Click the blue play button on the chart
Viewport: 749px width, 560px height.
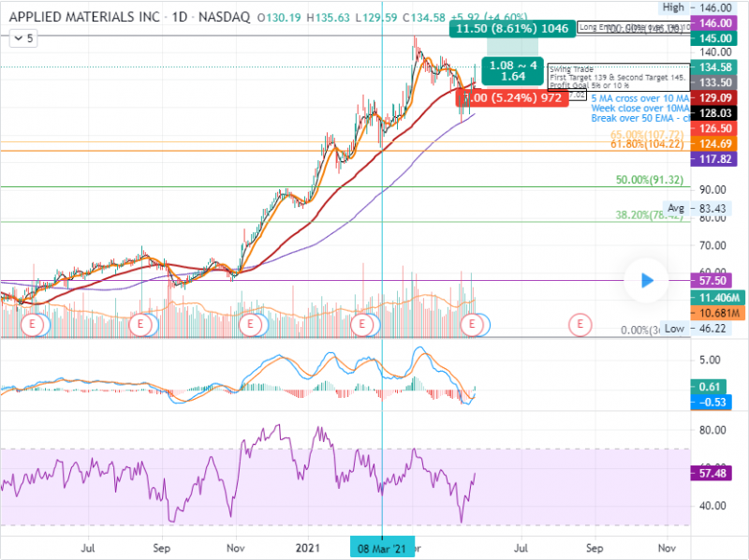(647, 280)
